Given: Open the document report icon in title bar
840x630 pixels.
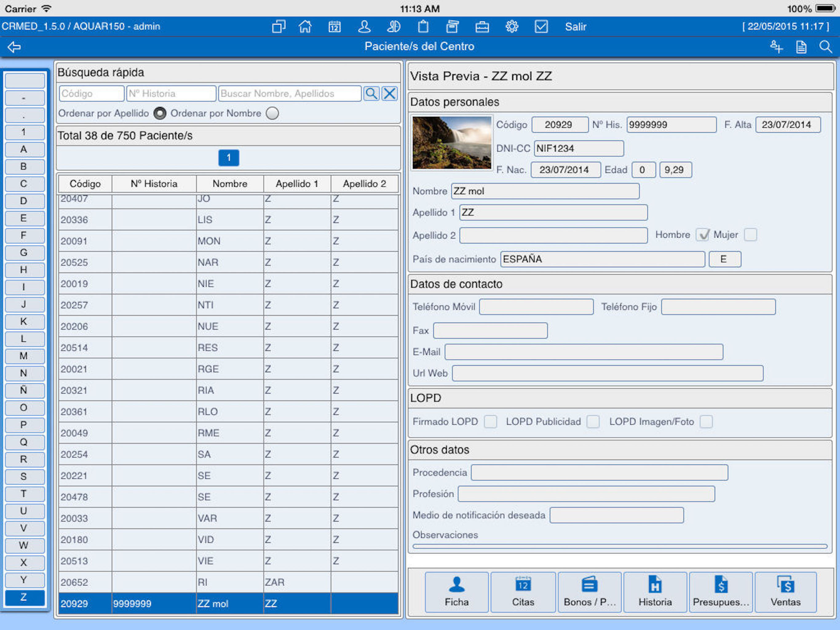Looking at the screenshot, I should (x=801, y=47).
